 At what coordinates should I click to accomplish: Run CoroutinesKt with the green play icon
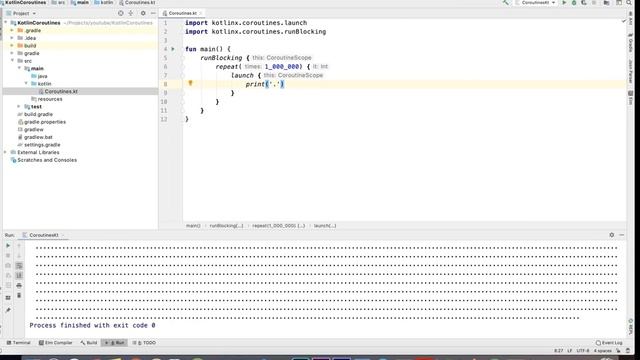pyautogui.click(x=564, y=2)
